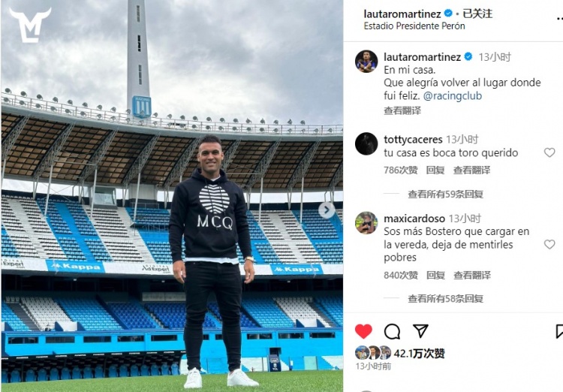Unlike the post via red heart icon
Viewport: 563px width, 392px height.
tap(363, 331)
